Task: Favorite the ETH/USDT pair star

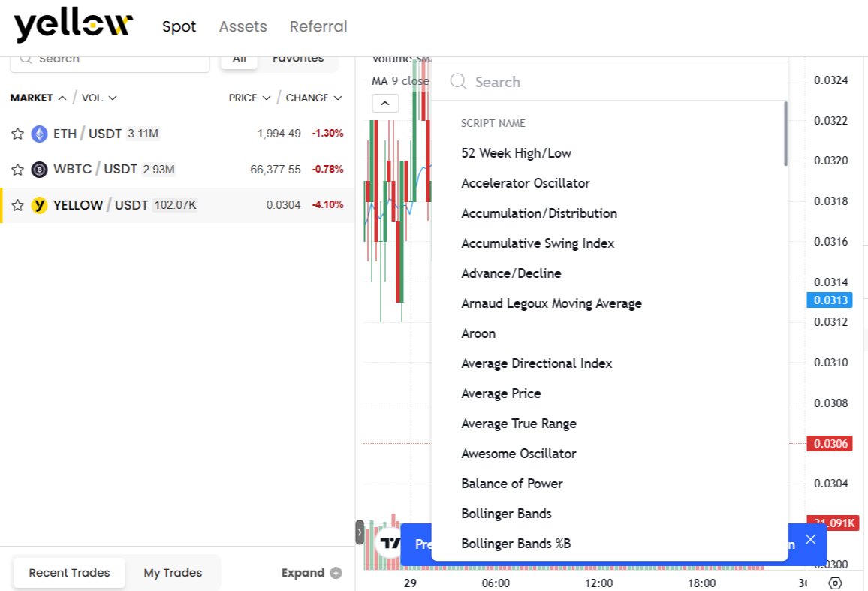Action: click(x=18, y=134)
